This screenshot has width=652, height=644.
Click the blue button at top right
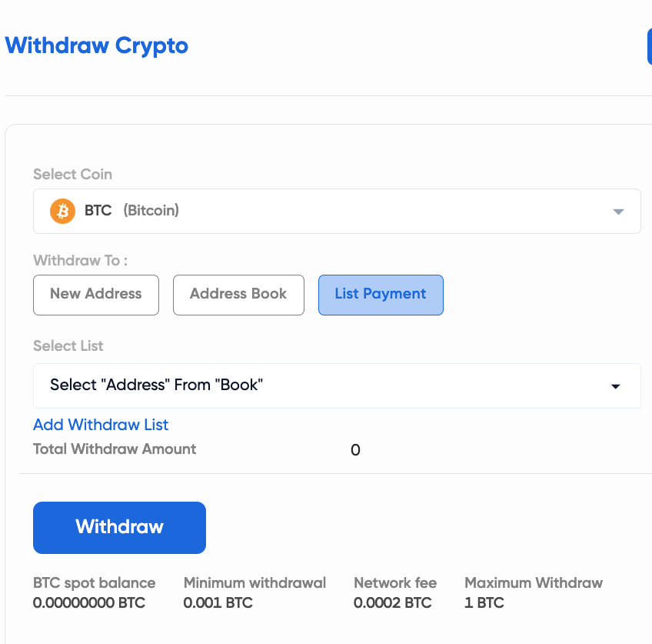click(x=650, y=46)
